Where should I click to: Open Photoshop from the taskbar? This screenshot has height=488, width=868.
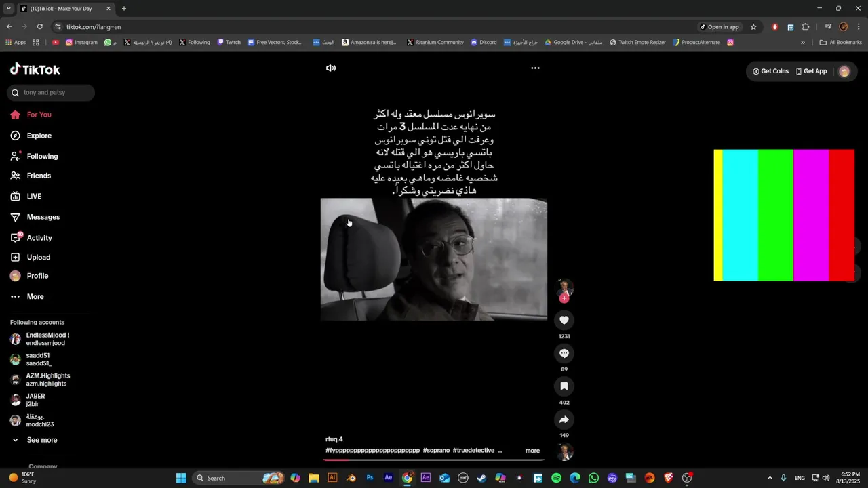coord(370,478)
